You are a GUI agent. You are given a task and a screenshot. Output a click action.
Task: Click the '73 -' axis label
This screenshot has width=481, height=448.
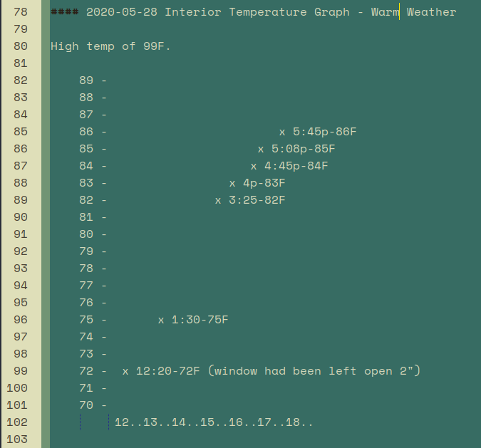[93, 354]
